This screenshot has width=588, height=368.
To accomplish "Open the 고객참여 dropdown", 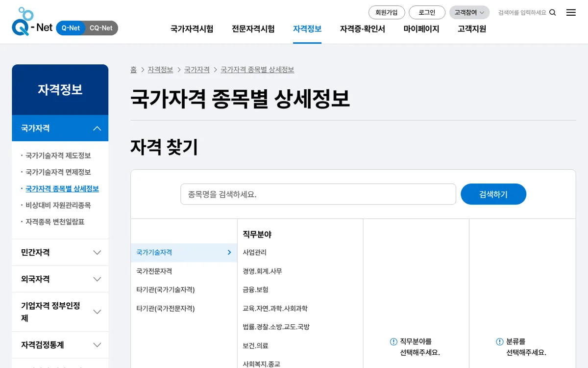I will pos(469,13).
